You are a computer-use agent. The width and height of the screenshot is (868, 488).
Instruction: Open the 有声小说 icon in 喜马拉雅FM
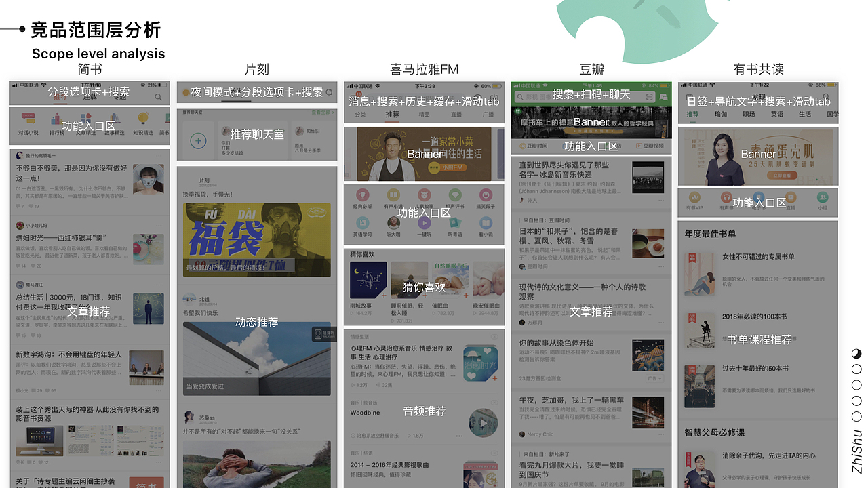click(393, 195)
